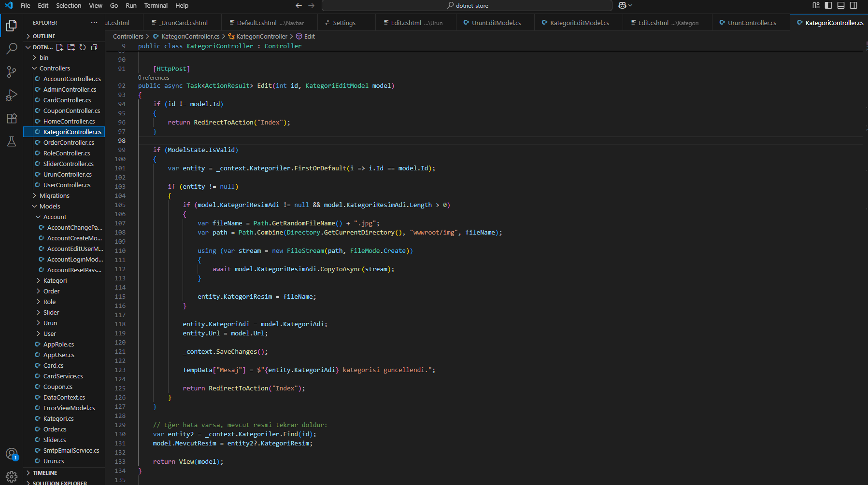Open Explorer more actions ellipsis

[x=94, y=23]
